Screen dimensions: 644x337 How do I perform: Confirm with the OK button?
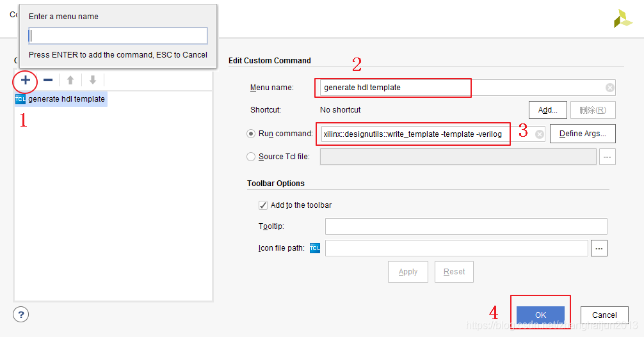(540, 315)
